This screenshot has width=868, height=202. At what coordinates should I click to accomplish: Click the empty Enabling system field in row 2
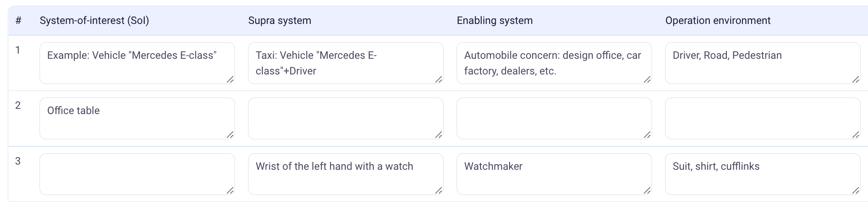(554, 118)
